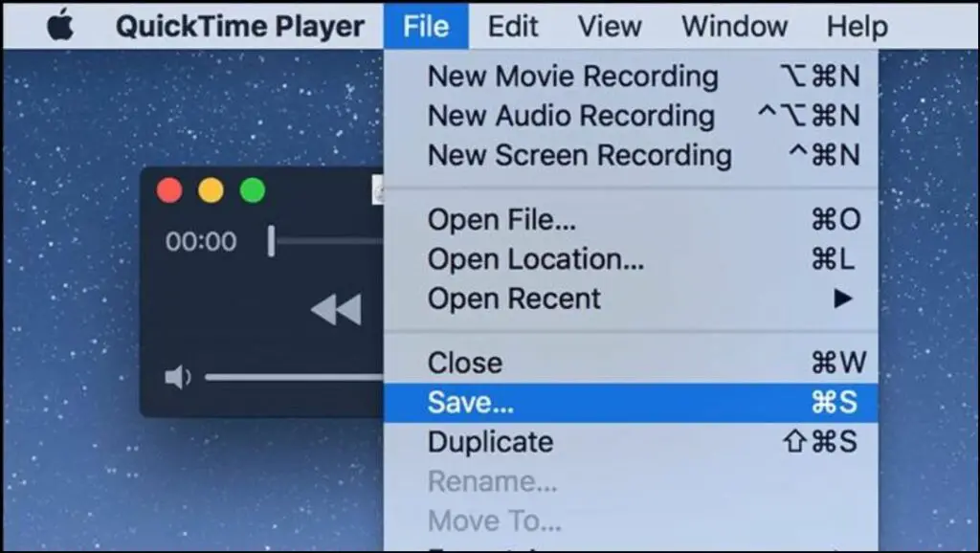Click the 00:00 elapsed time display

(x=201, y=241)
